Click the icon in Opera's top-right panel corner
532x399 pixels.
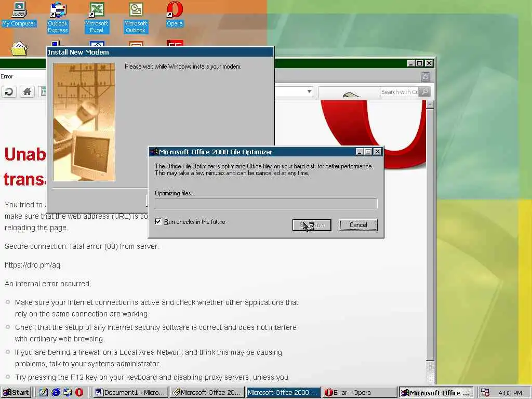(425, 77)
